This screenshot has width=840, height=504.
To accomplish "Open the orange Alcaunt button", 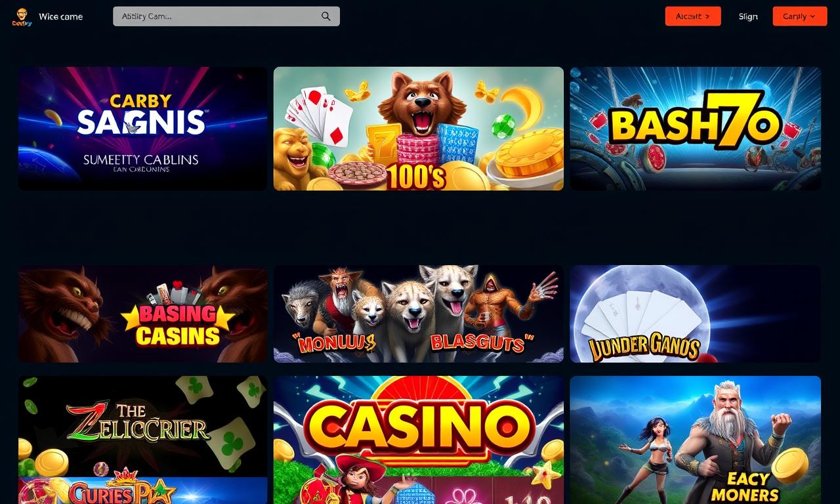I will pos(693,16).
